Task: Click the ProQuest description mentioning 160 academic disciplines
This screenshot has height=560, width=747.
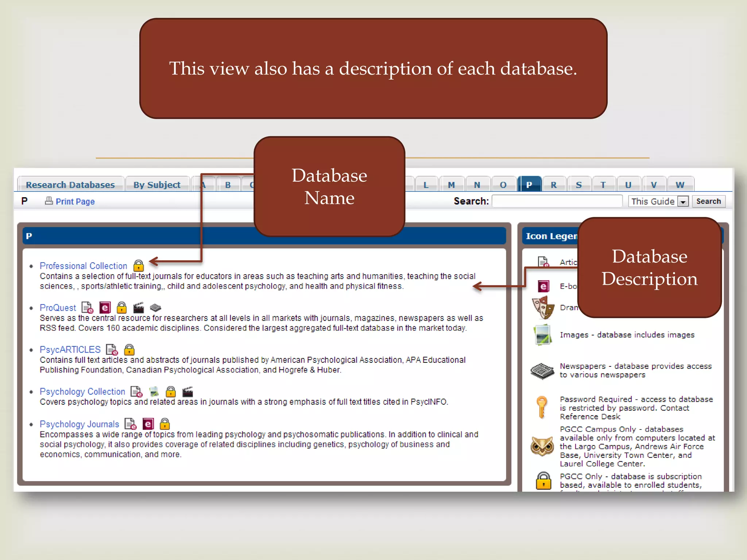Action: (x=262, y=323)
